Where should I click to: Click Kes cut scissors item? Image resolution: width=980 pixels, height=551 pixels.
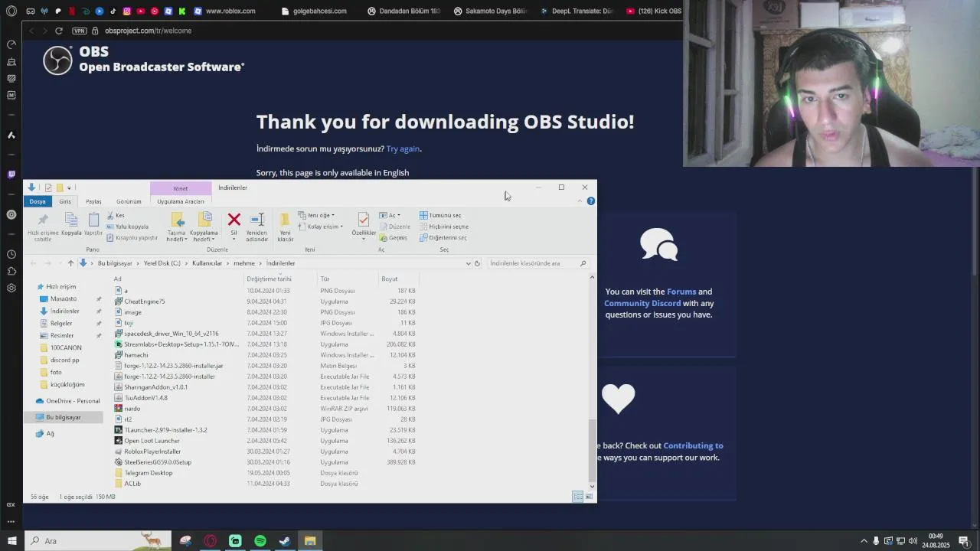116,216
